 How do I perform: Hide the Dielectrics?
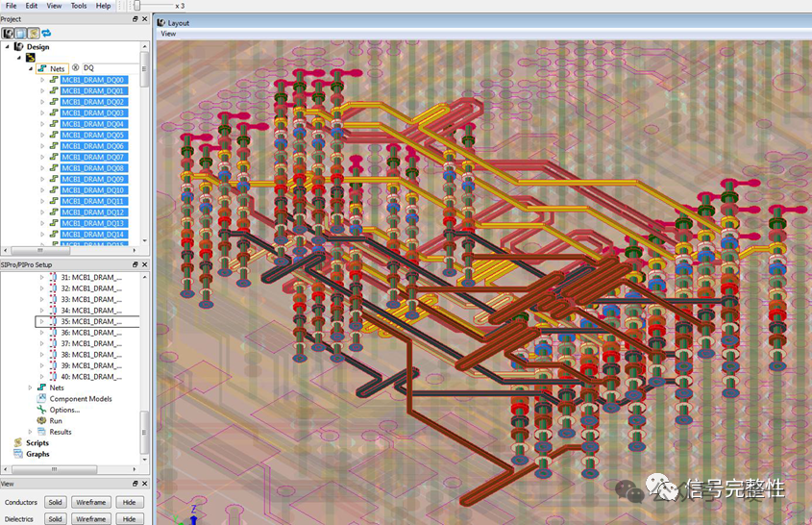point(130,519)
